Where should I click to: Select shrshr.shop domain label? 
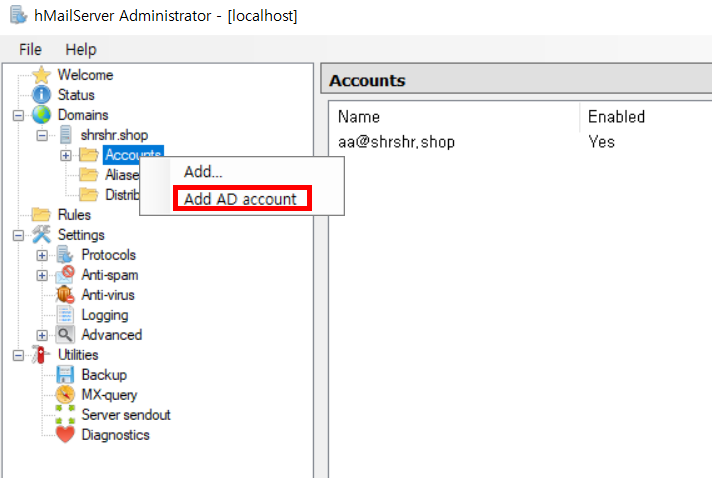click(x=114, y=135)
